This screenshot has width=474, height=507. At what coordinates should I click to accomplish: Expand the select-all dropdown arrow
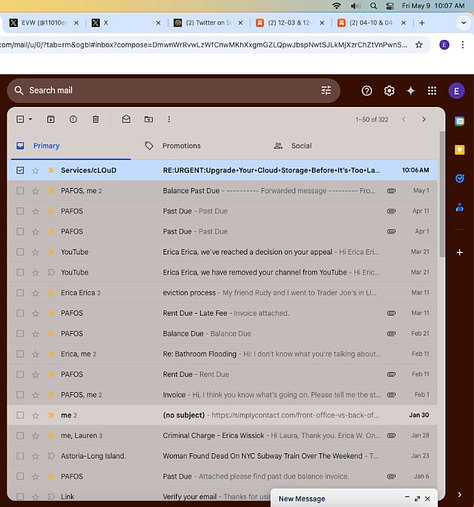coord(30,119)
